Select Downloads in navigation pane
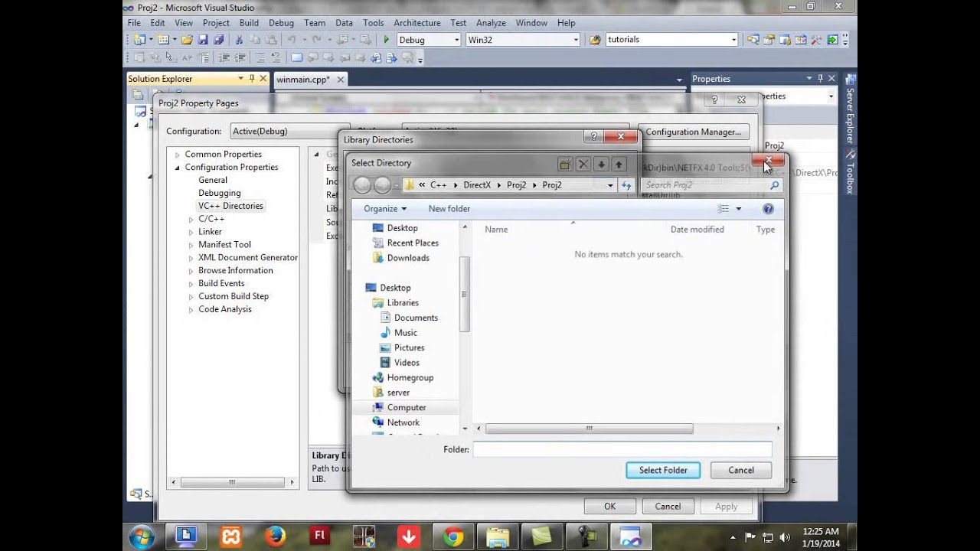Image resolution: width=980 pixels, height=551 pixels. [408, 258]
